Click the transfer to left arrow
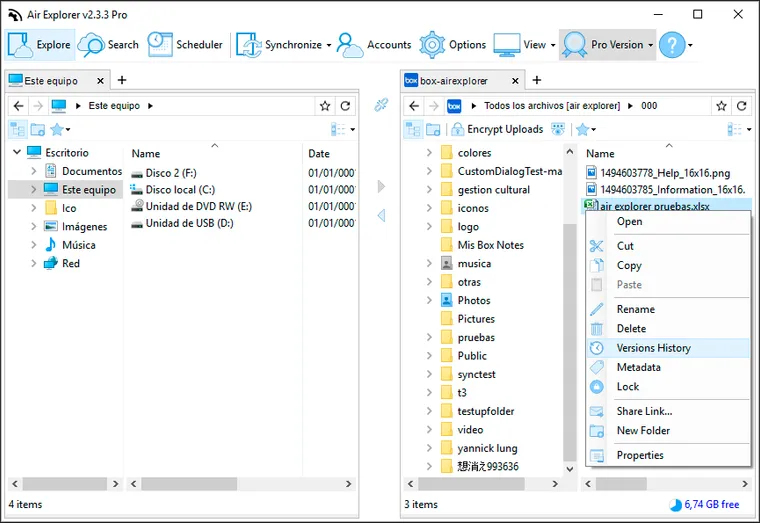The image size is (760, 523). 381,215
